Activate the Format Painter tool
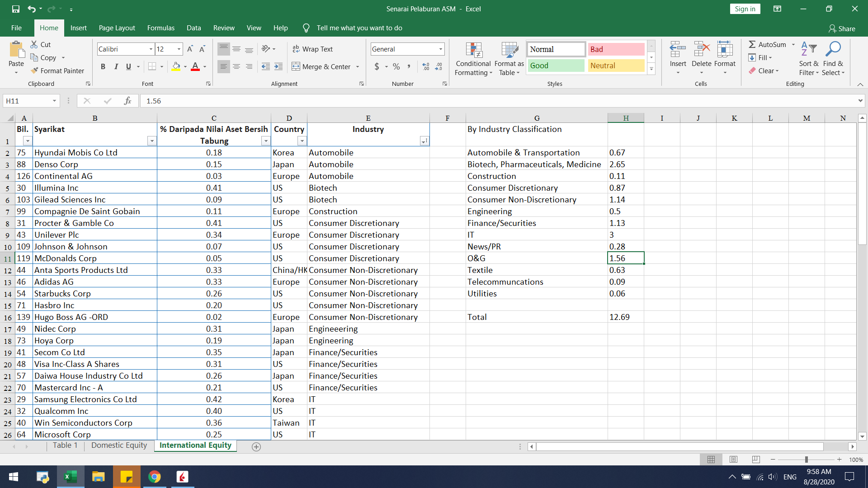868x488 pixels. 57,70
